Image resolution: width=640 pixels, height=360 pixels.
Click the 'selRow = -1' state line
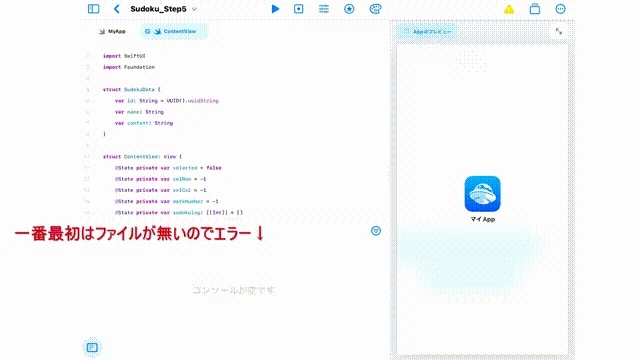coord(160,179)
